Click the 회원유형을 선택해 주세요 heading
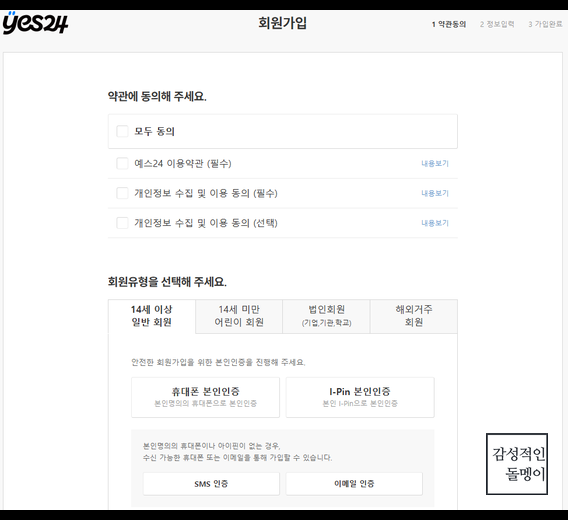 click(167, 282)
